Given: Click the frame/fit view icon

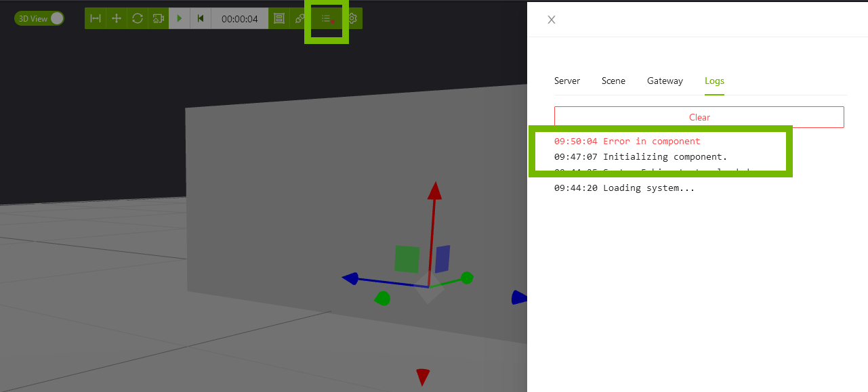Looking at the screenshot, I should pos(278,18).
